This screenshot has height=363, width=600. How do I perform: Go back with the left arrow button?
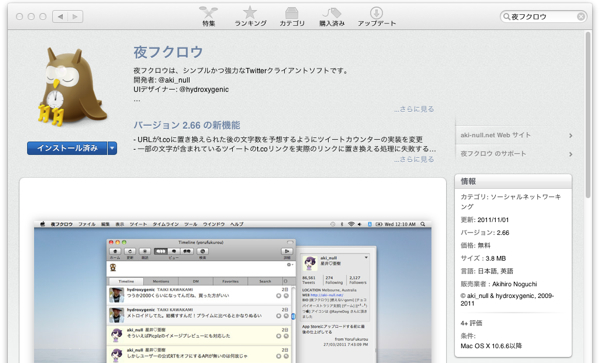click(60, 16)
